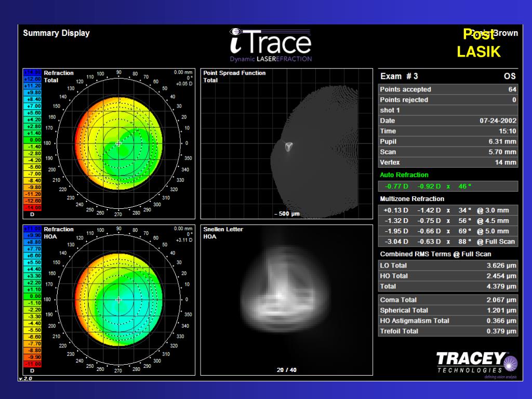Viewport: 532px width, 399px height.
Task: Open the Point Spread Function Total panel
Action: tap(287, 144)
